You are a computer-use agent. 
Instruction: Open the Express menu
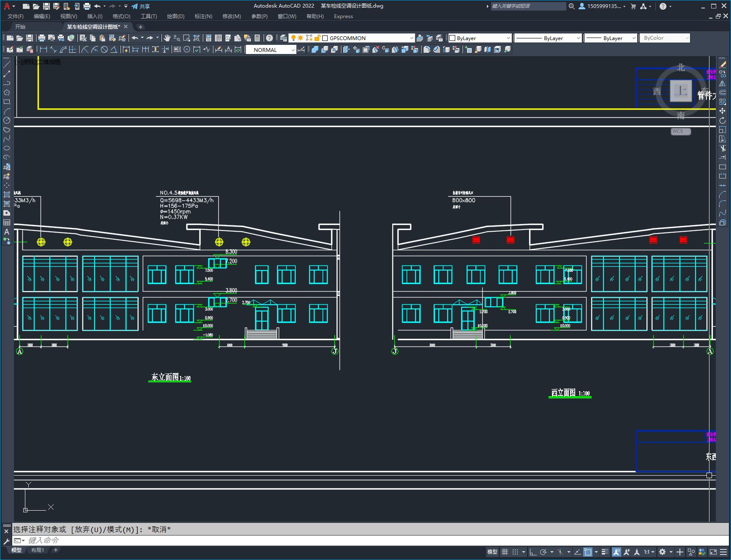click(343, 16)
